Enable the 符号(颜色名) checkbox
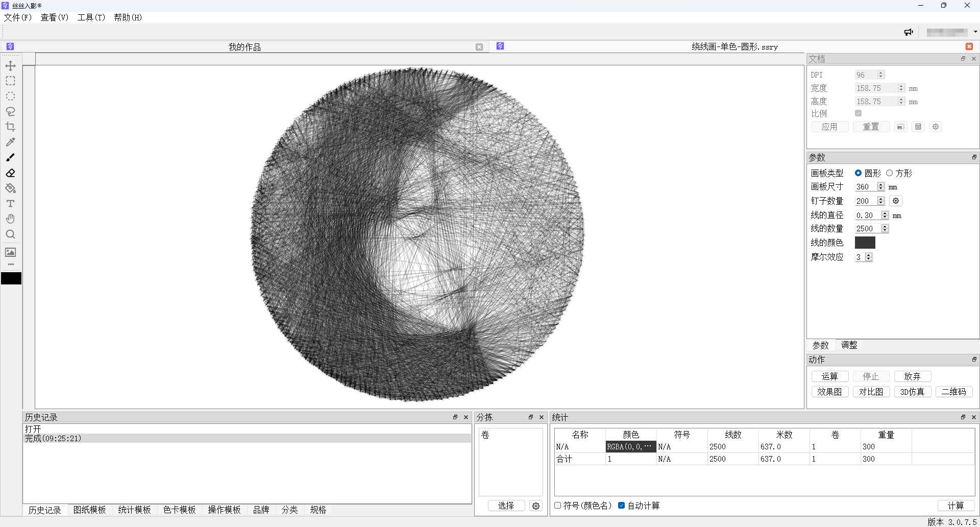 pos(558,506)
